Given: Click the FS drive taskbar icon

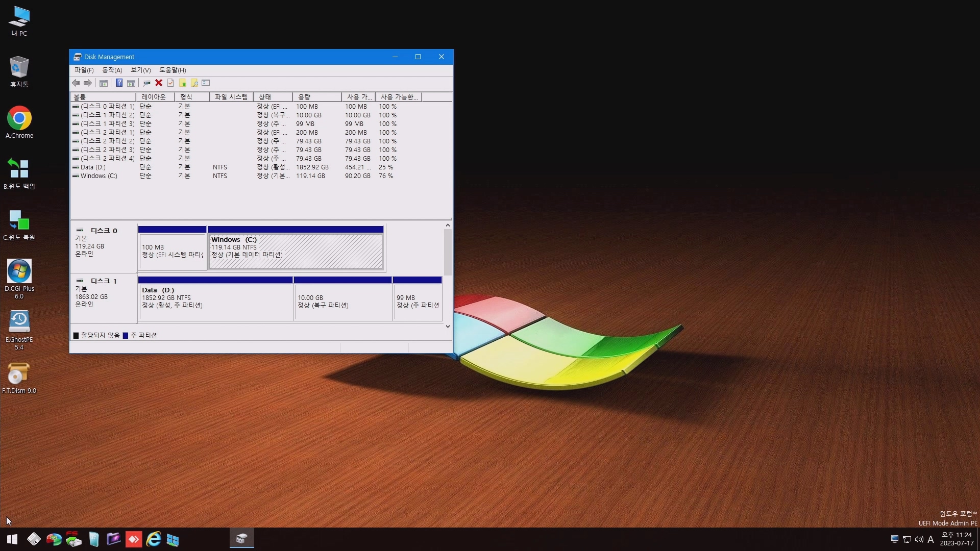Looking at the screenshot, I should coord(73,539).
